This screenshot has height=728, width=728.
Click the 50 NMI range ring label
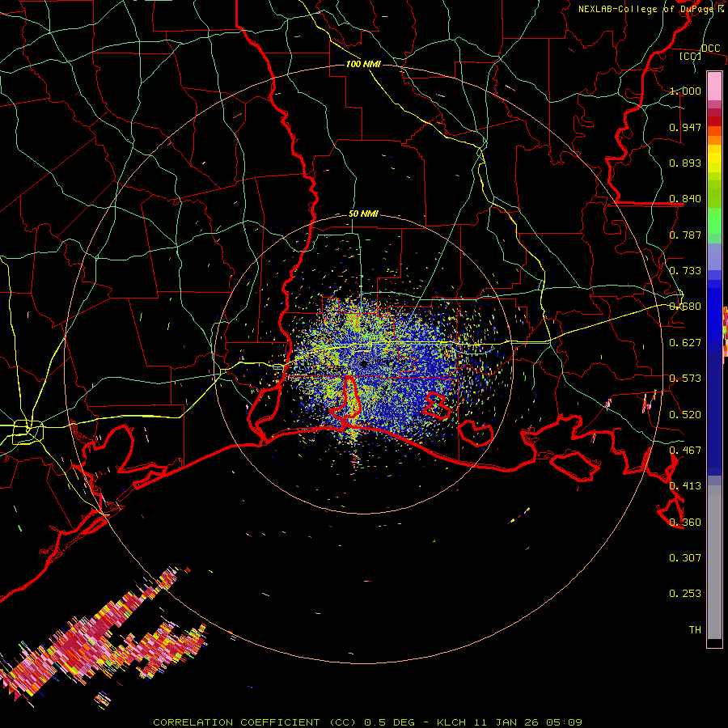(x=363, y=214)
